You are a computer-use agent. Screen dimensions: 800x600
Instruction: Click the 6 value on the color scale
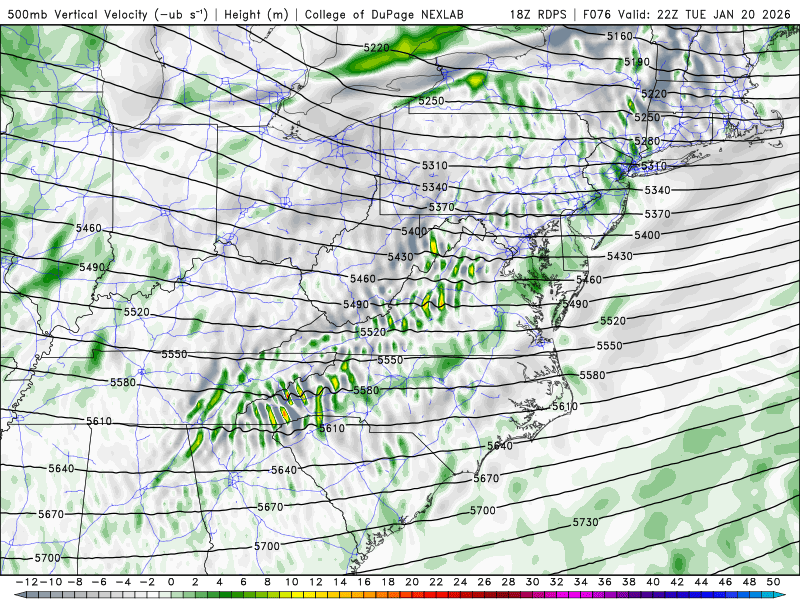pos(243,582)
